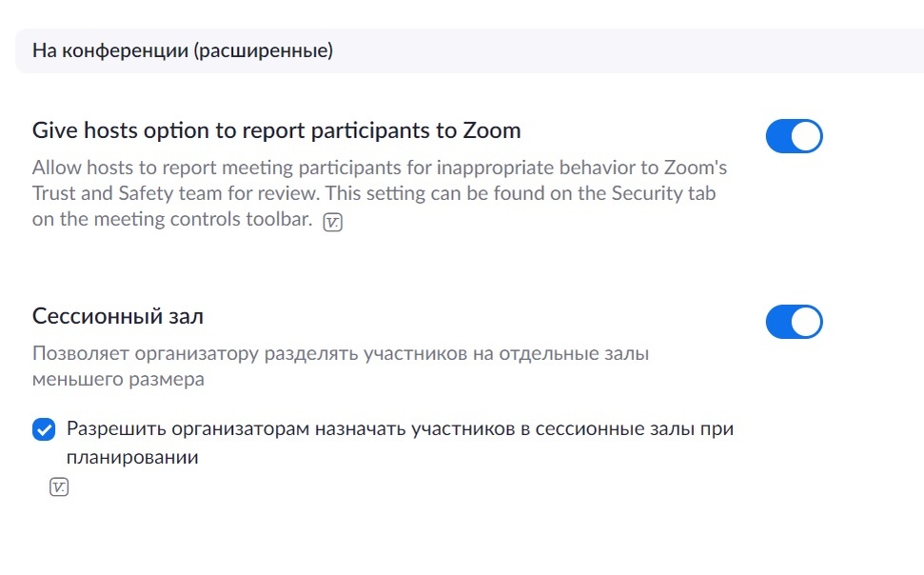Click the white knob of the report participants toggle
924x575 pixels.
806,136
